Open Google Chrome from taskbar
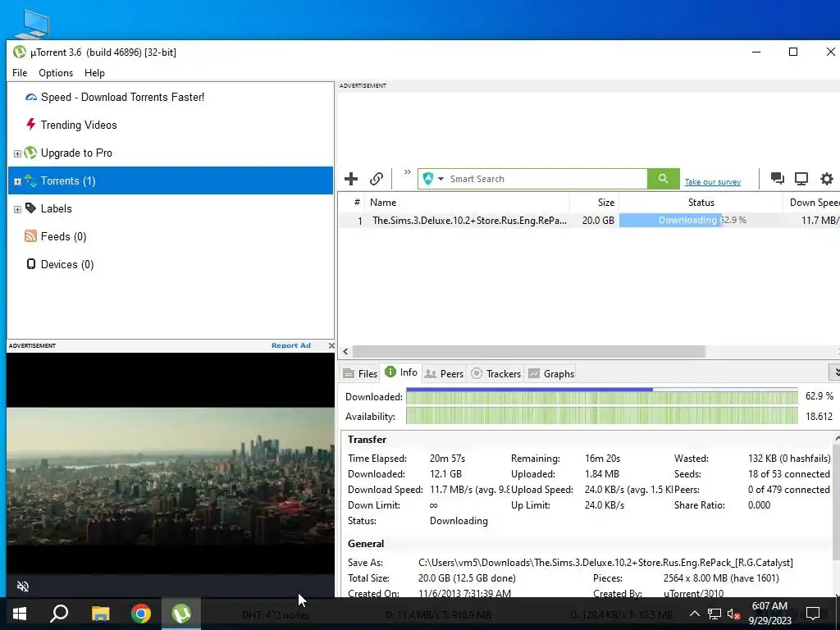The width and height of the screenshot is (840, 630). point(141,614)
